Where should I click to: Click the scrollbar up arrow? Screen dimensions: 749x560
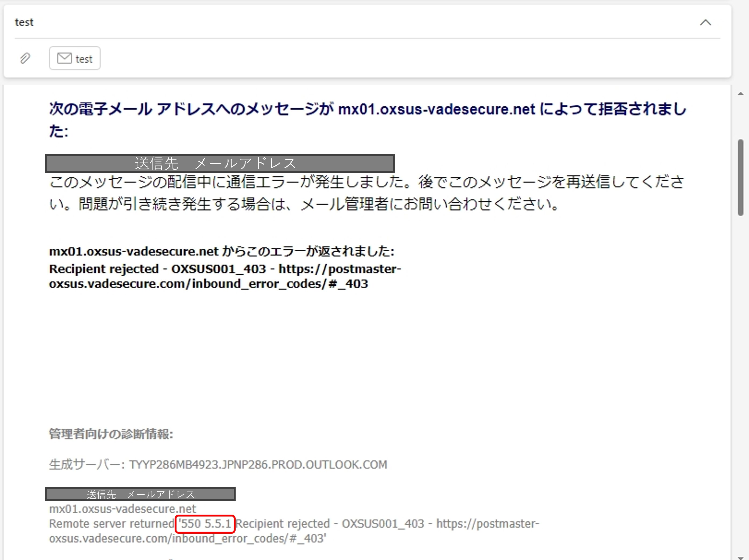[740, 94]
